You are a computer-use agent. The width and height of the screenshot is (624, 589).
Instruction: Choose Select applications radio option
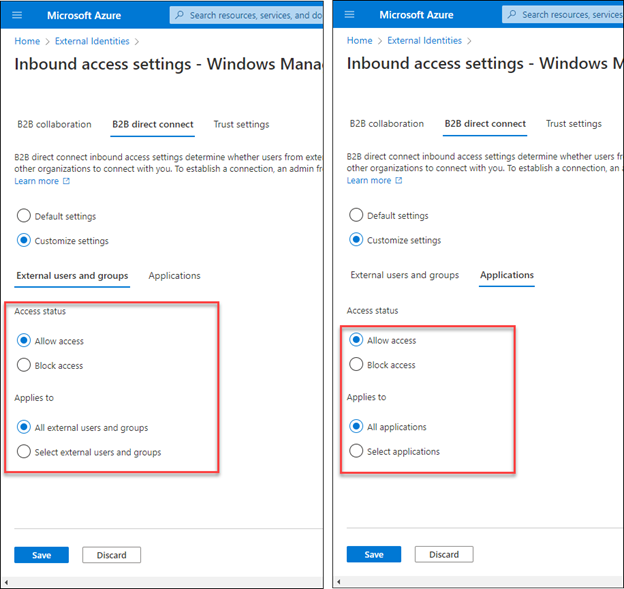point(356,452)
